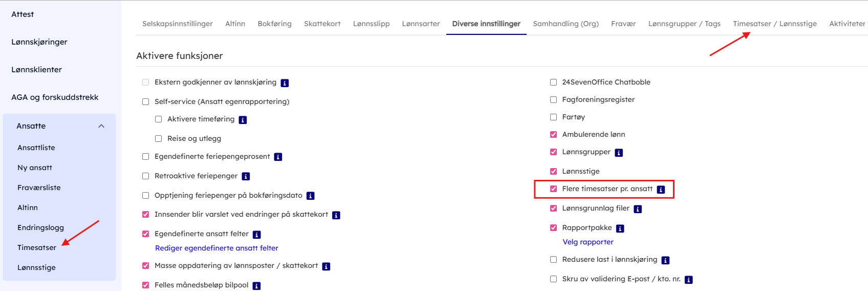Click info icon next to Lønnsgrupper
The width and height of the screenshot is (868, 291).
point(618,153)
